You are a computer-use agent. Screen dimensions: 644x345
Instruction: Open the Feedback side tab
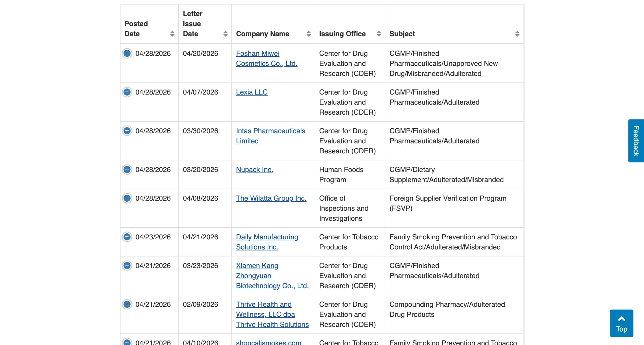point(636,141)
